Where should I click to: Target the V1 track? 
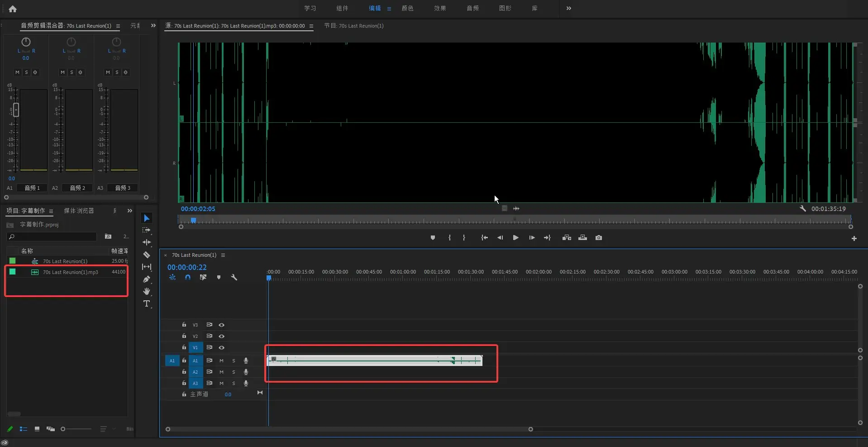[196, 348]
